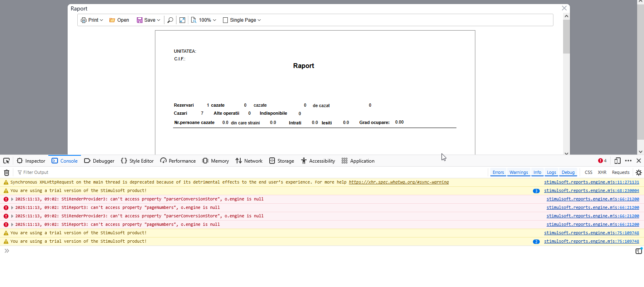This screenshot has width=644, height=287.
Task: Click the Find magnifier icon in report toolbar
Action: (170, 20)
